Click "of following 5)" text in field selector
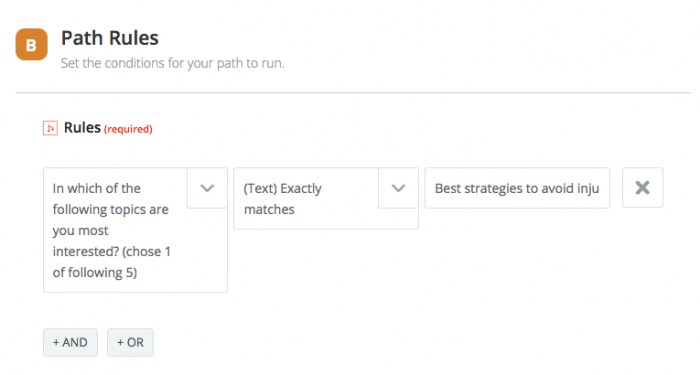The height and width of the screenshot is (375, 700). [95, 272]
